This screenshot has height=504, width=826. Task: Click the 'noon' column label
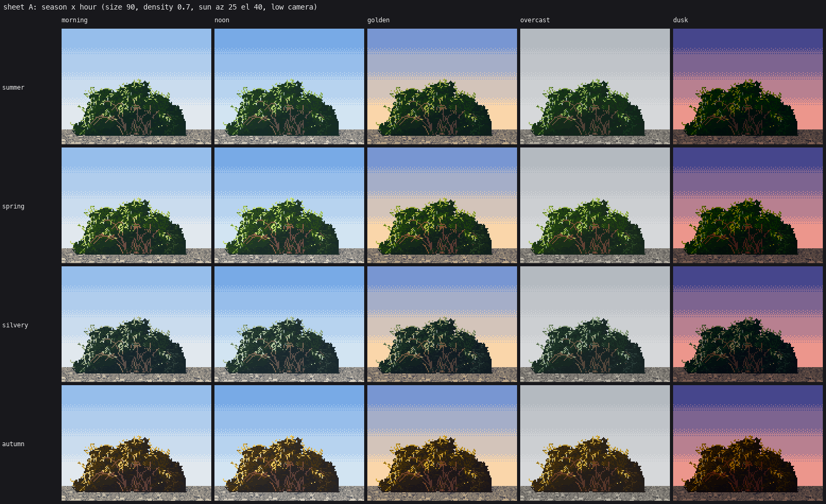[222, 20]
